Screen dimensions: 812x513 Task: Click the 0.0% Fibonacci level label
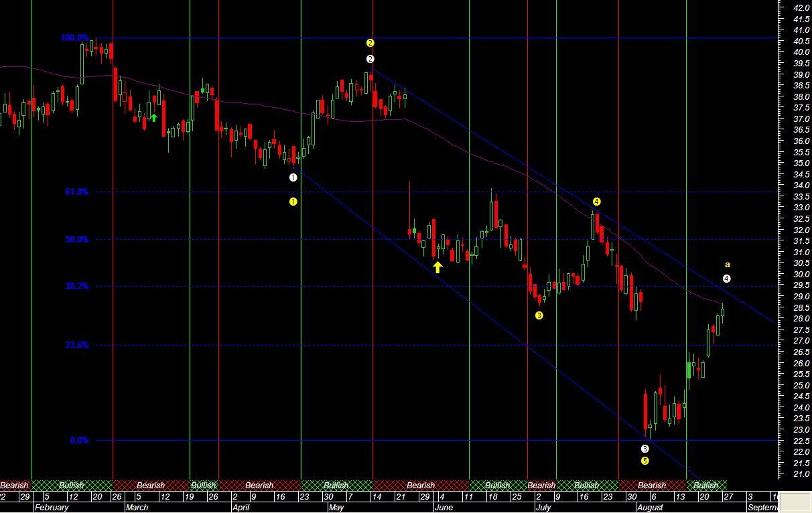coord(79,440)
